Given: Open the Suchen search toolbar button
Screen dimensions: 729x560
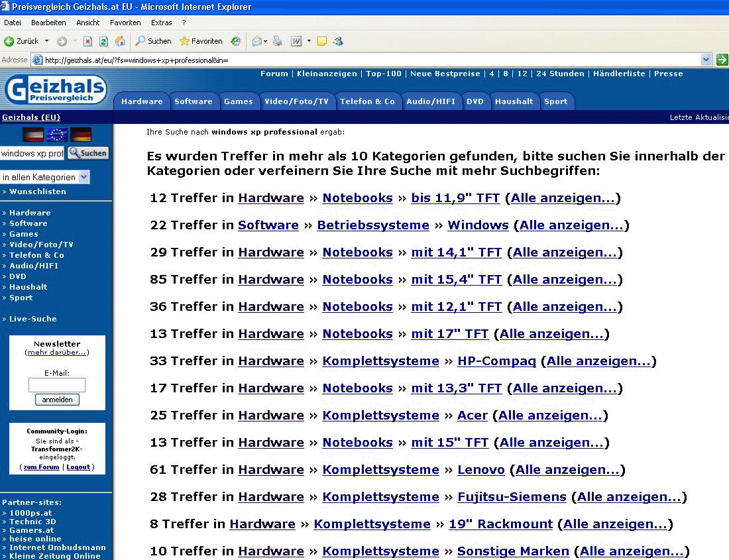Looking at the screenshot, I should tap(154, 41).
